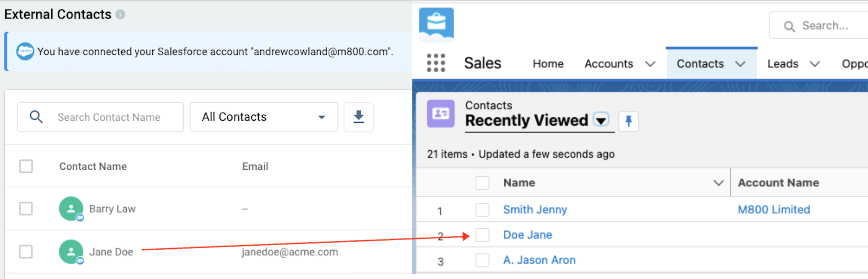Click the Search Contact Name field

109,117
